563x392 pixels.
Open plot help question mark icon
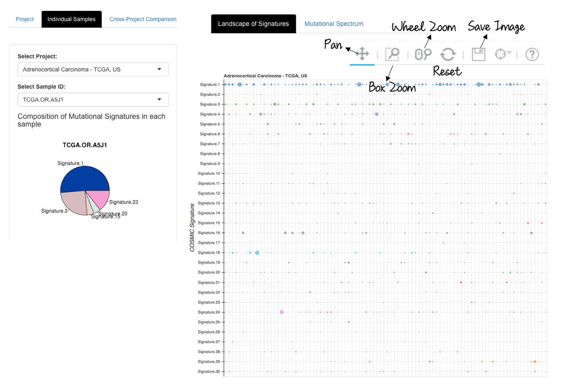click(x=532, y=54)
